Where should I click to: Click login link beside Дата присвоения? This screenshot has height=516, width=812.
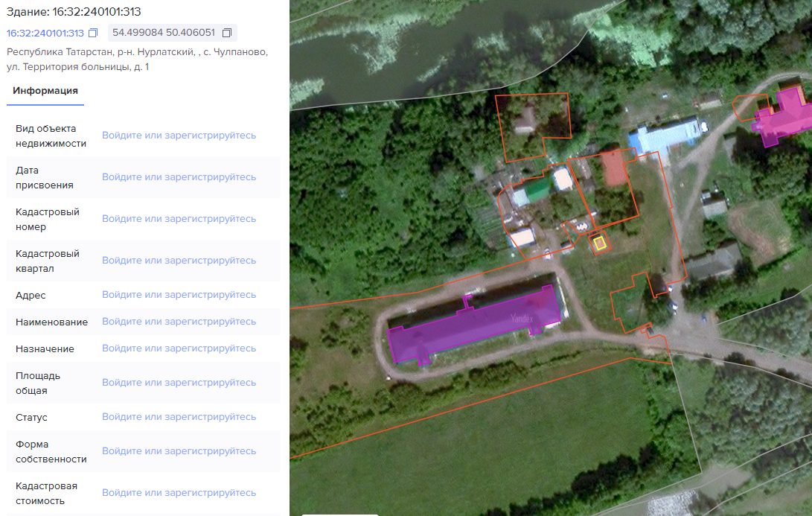tap(179, 177)
